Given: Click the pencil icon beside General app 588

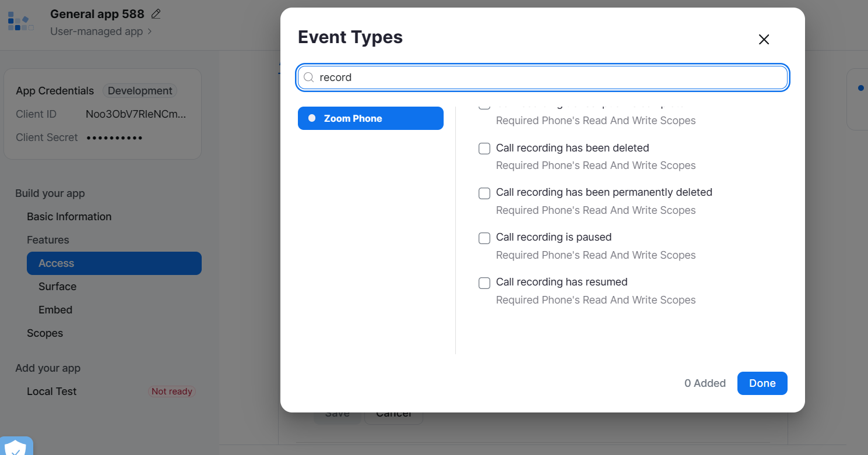Looking at the screenshot, I should (x=156, y=13).
